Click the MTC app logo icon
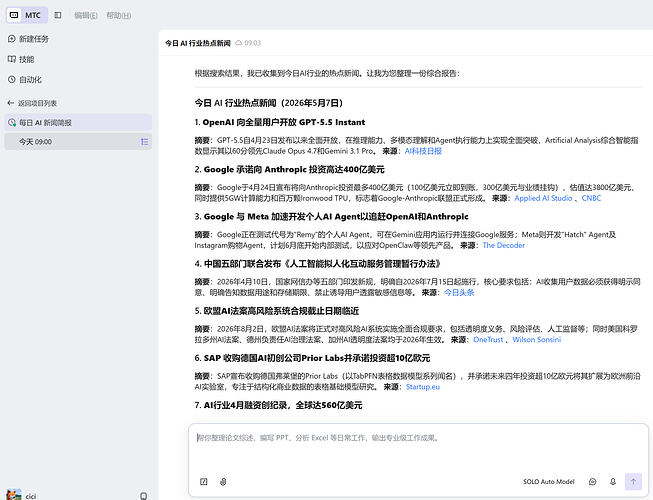Screen dimensions: 653x500 (14, 15)
